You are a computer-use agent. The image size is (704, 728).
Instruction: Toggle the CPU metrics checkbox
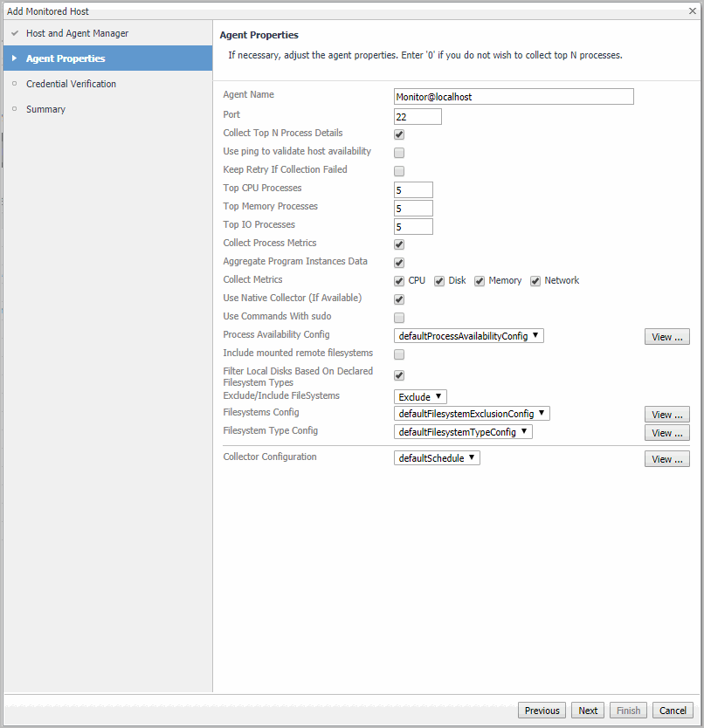399,281
